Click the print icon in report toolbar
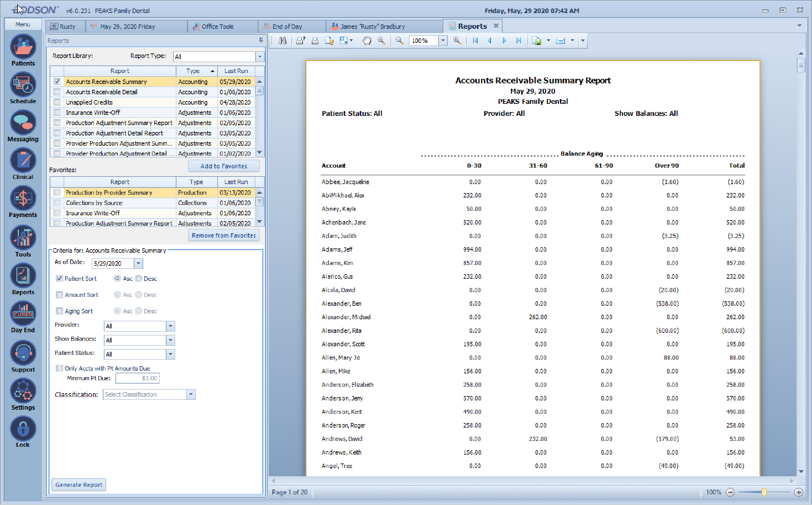 (x=315, y=41)
